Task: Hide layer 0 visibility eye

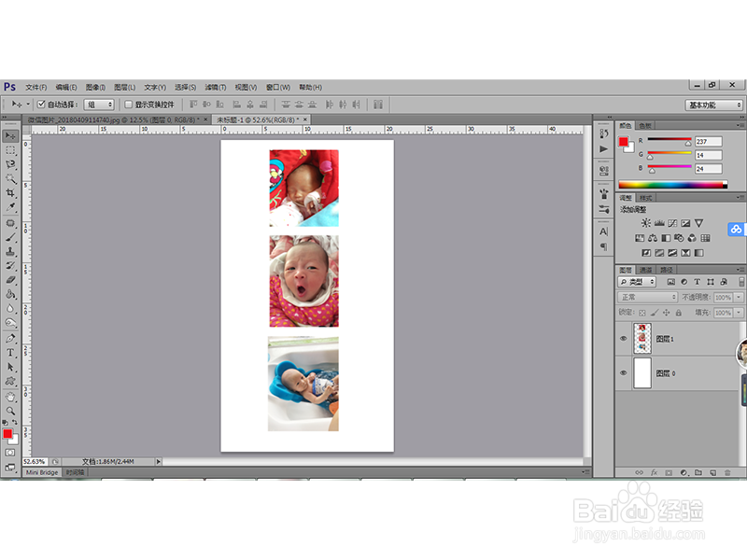Action: tap(623, 372)
